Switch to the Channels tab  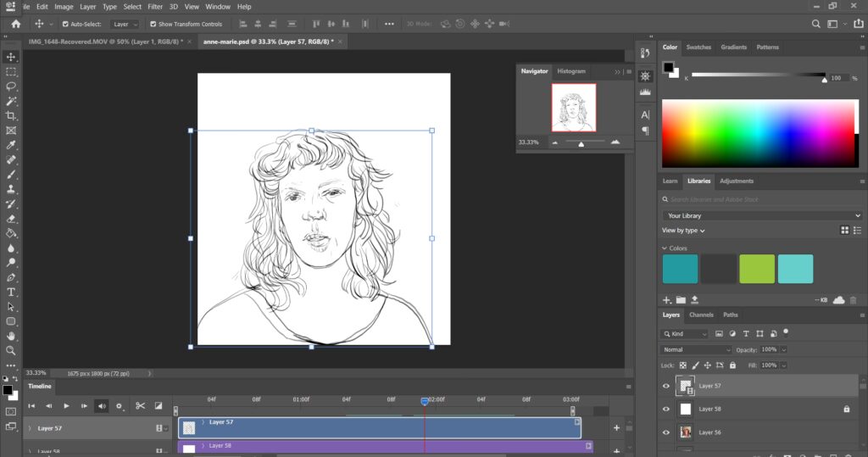(x=701, y=315)
